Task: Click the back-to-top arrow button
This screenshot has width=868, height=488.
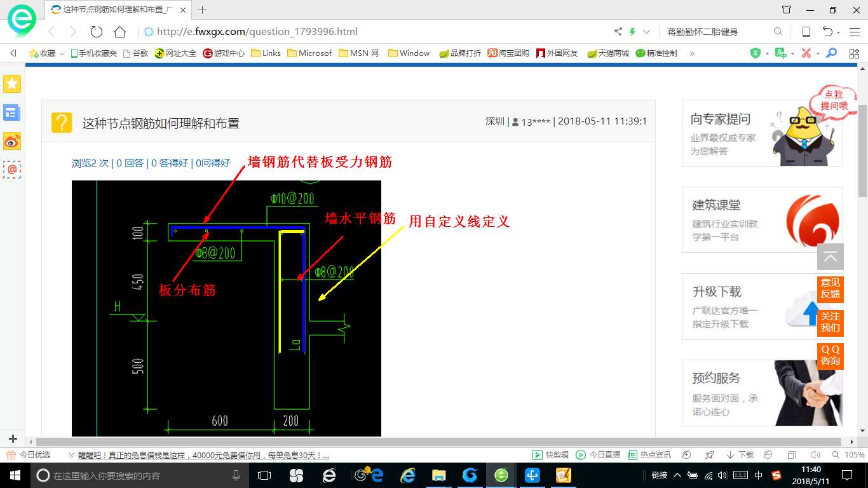Action: (831, 257)
